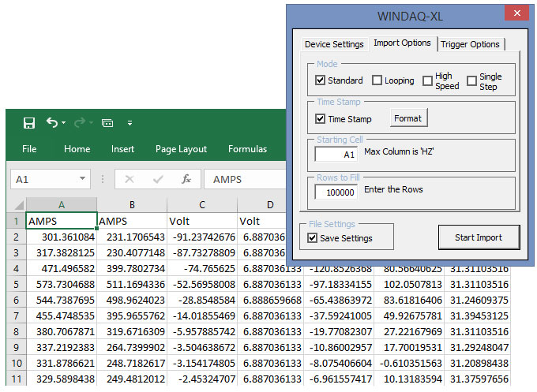The width and height of the screenshot is (537, 392).
Task: Select cell with value 380.7067871
Action: pyautogui.click(x=62, y=331)
